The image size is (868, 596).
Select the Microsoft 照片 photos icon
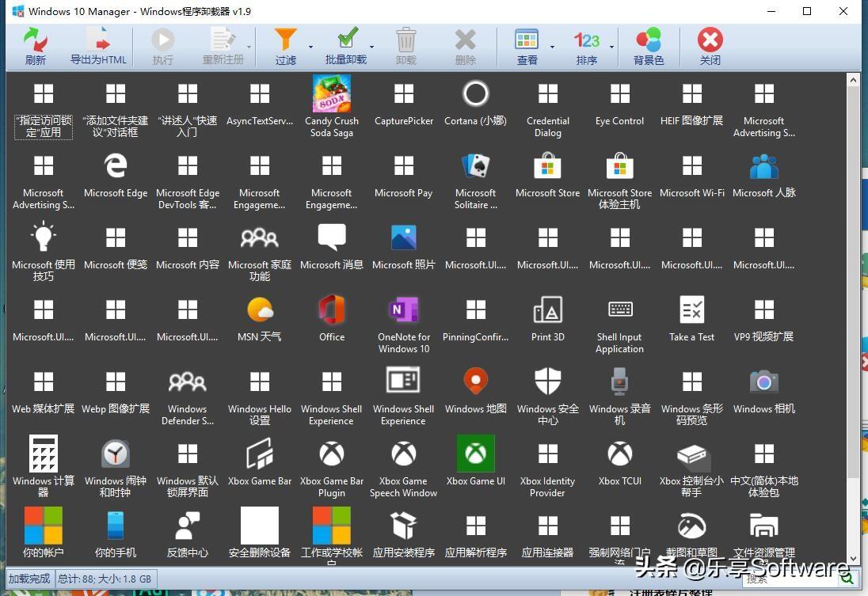coord(404,237)
